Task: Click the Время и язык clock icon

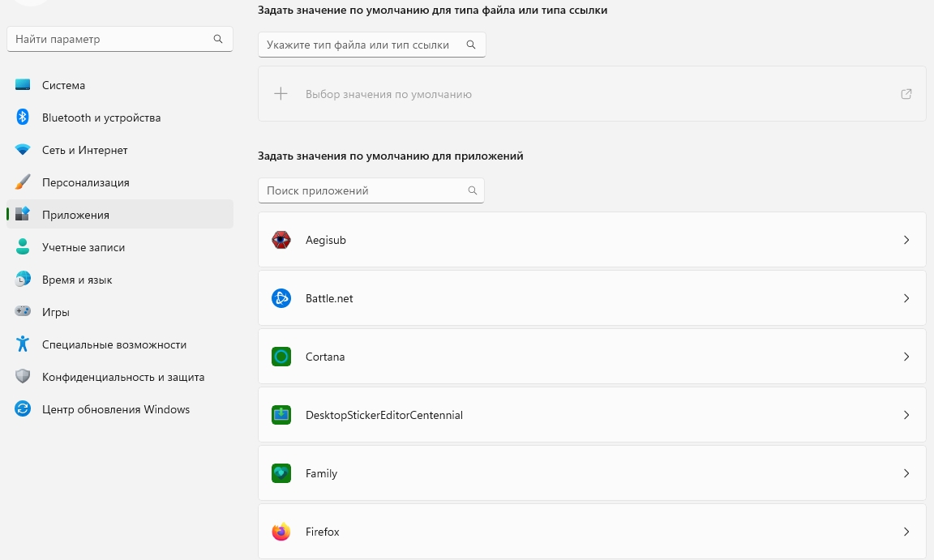Action: coord(23,279)
